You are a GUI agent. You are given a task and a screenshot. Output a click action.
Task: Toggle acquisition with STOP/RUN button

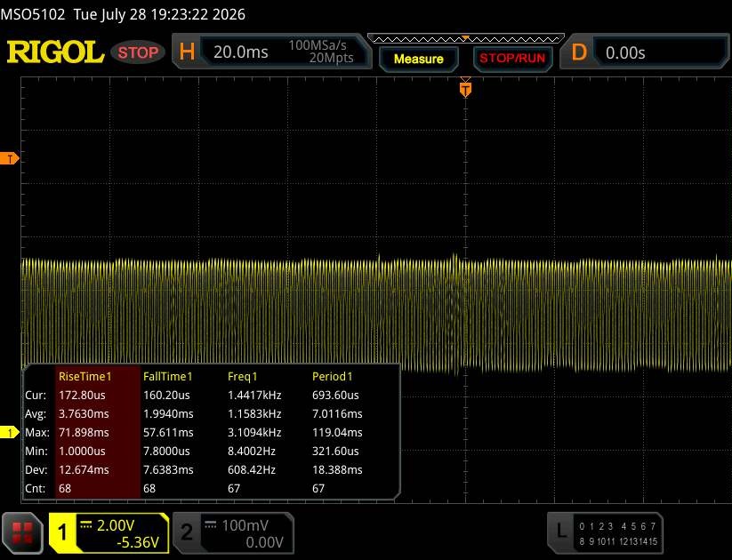(512, 59)
